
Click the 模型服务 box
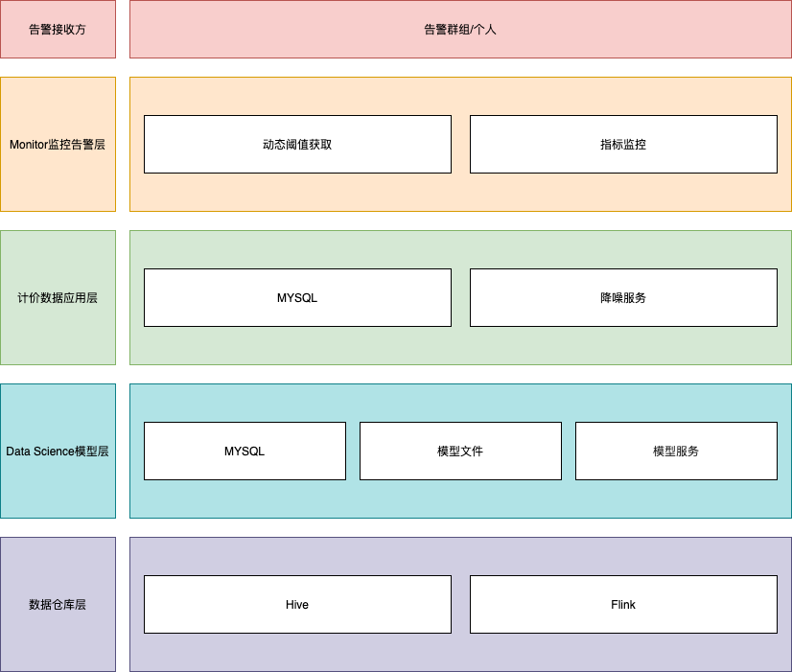[x=676, y=451]
